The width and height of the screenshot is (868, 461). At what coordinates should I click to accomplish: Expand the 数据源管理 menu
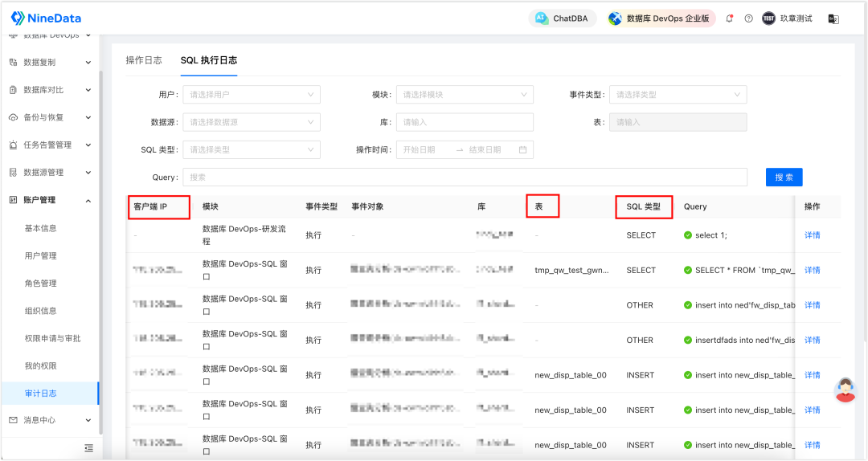coord(88,173)
